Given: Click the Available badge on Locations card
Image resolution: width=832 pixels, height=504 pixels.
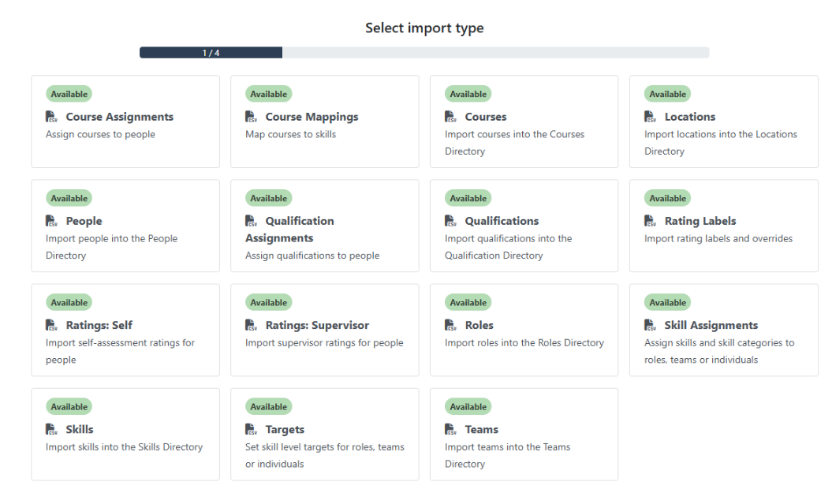Looking at the screenshot, I should (668, 94).
